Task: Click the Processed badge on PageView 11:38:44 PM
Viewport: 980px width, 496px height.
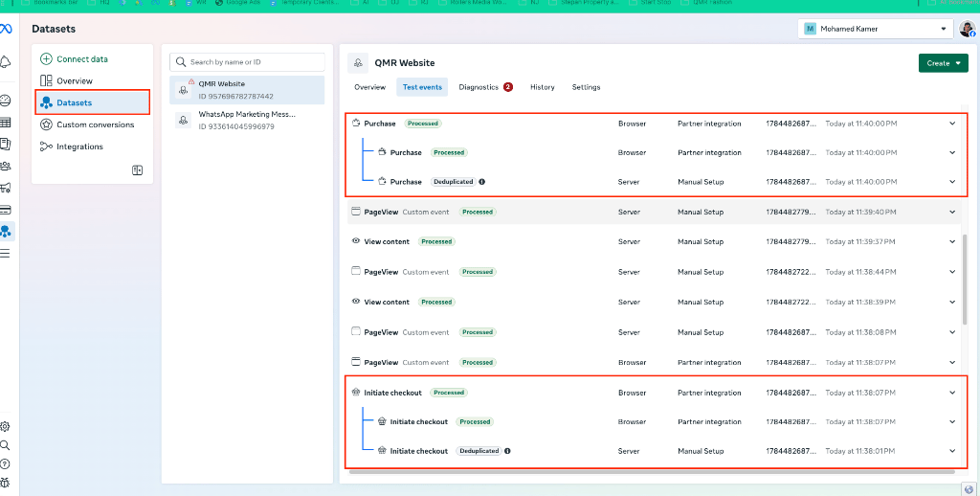Action: [479, 272]
